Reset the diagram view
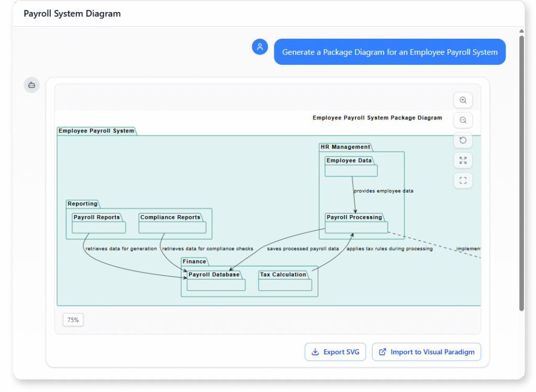This screenshot has height=392, width=536. click(463, 140)
